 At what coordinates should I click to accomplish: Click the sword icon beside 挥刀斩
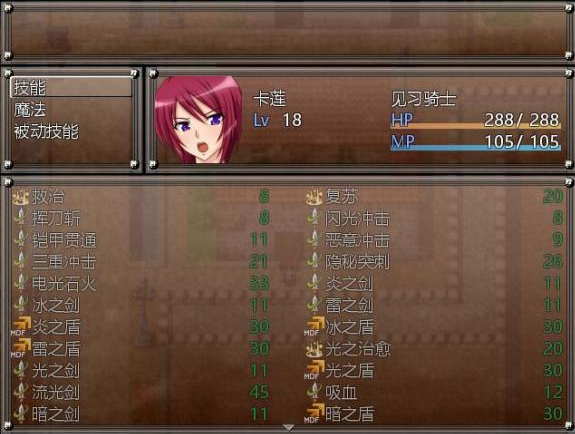[x=21, y=218]
